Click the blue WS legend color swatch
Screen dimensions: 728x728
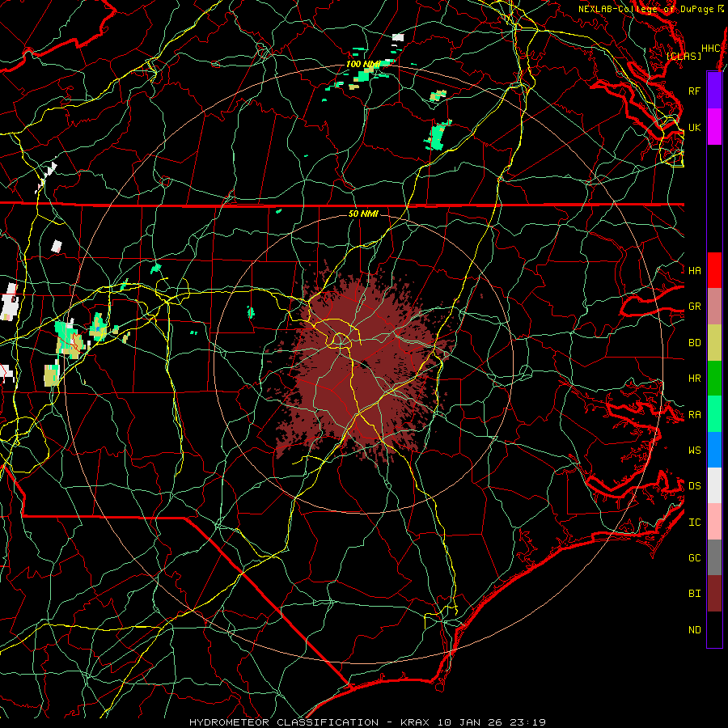pos(714,450)
